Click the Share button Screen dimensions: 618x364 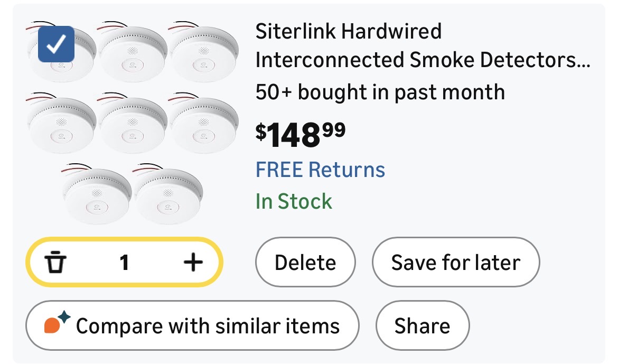click(422, 325)
